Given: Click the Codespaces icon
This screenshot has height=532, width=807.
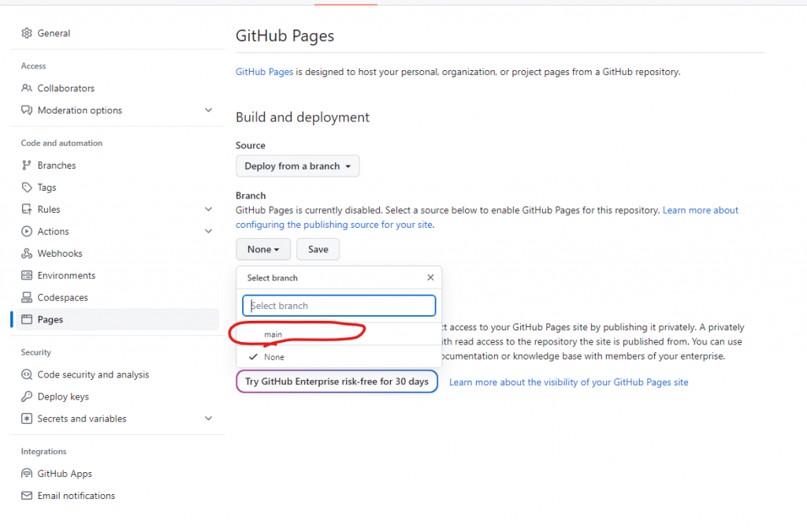Looking at the screenshot, I should coord(27,297).
